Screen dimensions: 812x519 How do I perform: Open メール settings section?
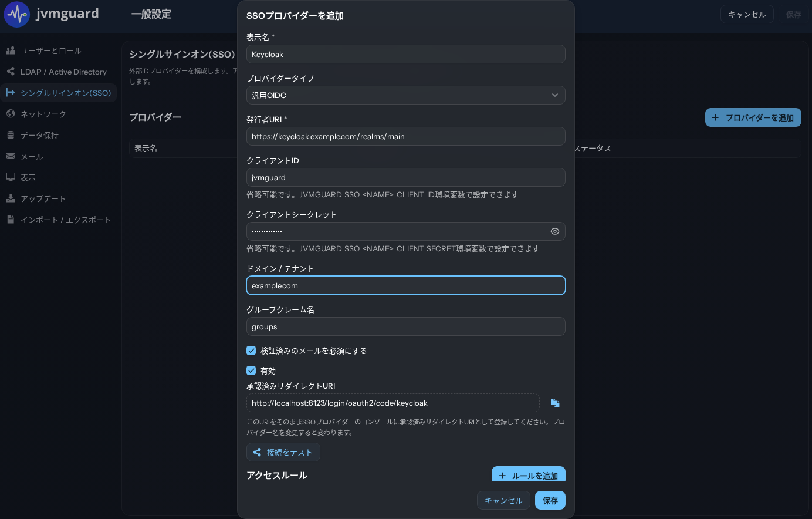pyautogui.click(x=59, y=156)
